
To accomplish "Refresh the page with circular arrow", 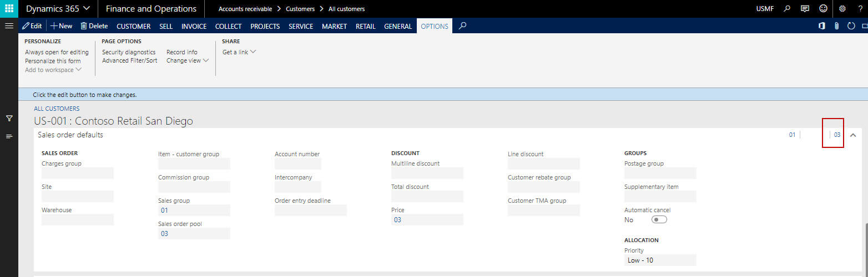I will pos(851,26).
